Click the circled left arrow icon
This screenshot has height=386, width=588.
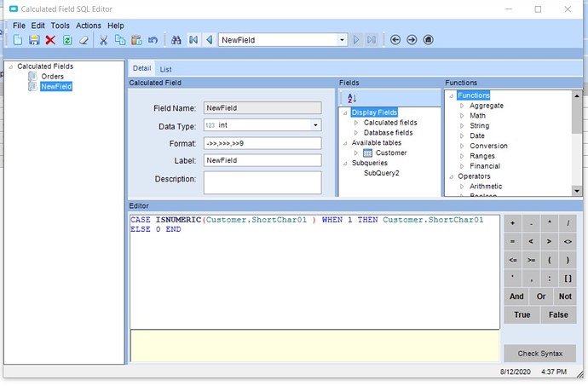coord(395,40)
